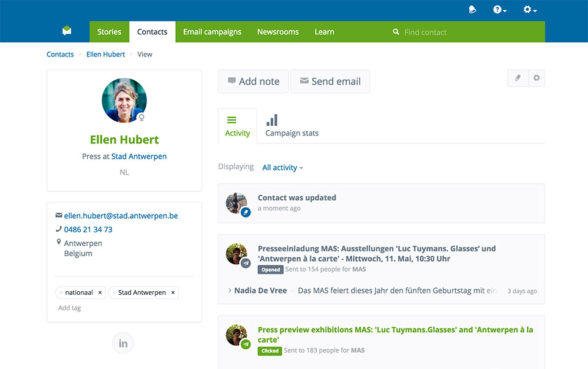Click the Stad Antwerpen tag label
Screen dimensions: 588x369
pyautogui.click(x=141, y=293)
